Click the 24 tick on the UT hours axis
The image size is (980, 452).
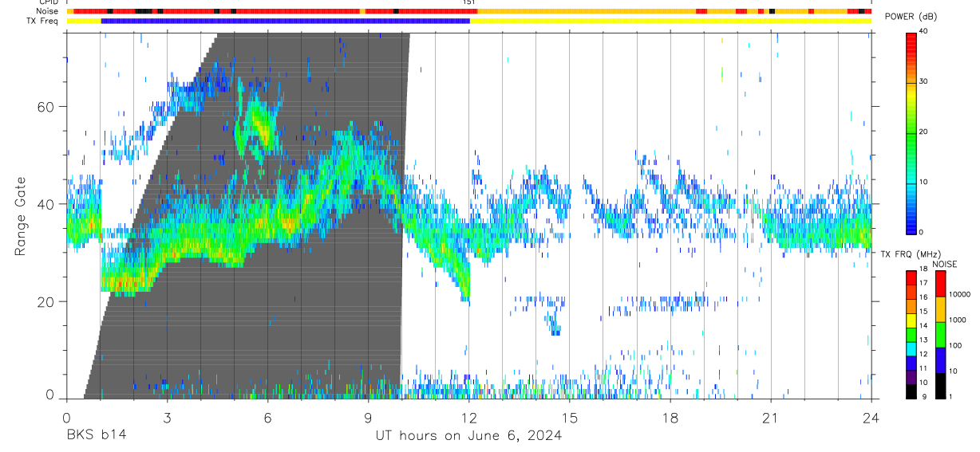871,417
